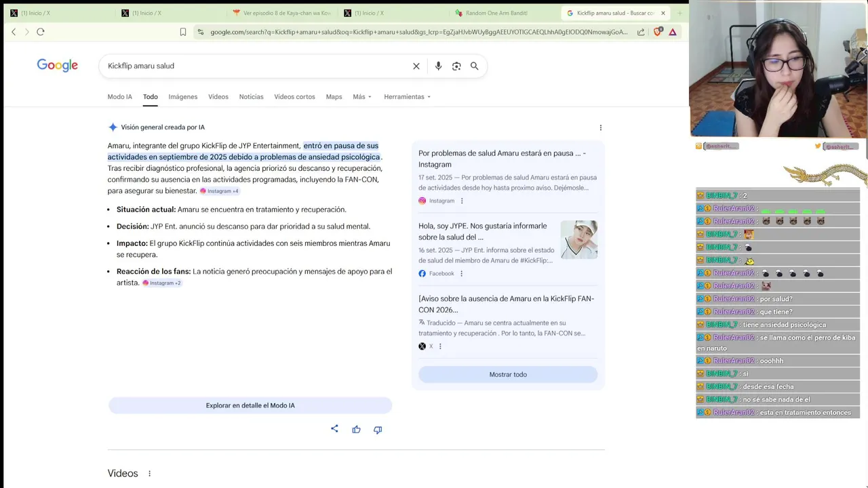Open site settings icon in address bar
Screen dimensions: 868x488
click(x=200, y=32)
